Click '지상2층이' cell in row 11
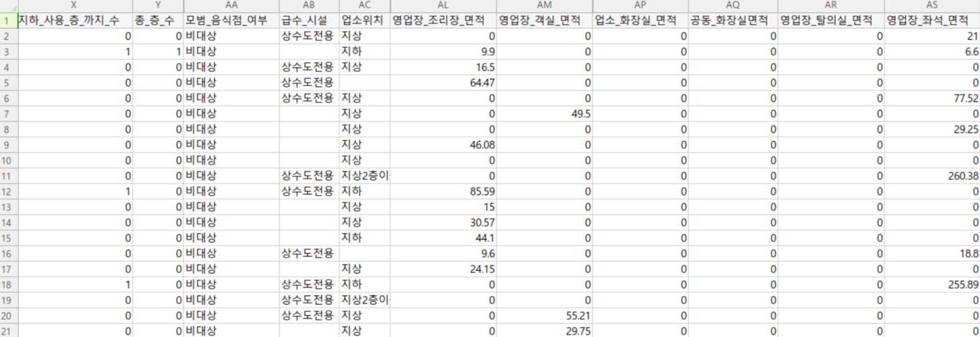This screenshot has width=980, height=337. 364,176
